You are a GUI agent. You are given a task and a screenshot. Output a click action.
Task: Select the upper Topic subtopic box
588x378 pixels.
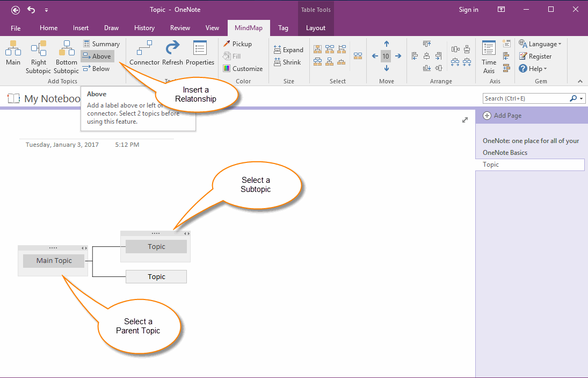click(156, 247)
